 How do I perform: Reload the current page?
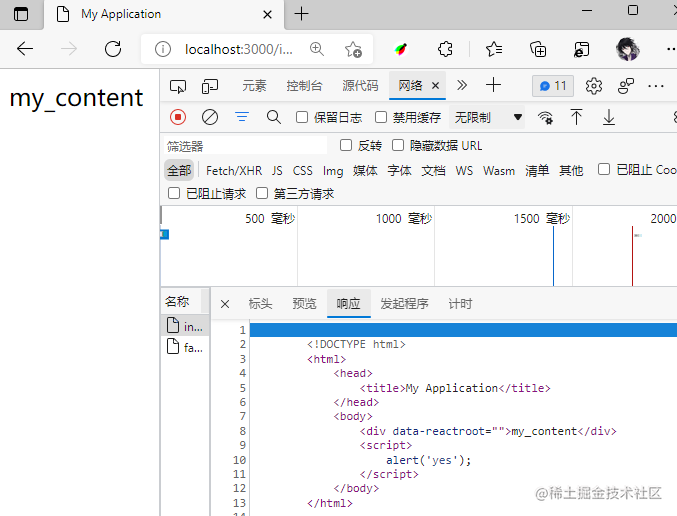point(113,49)
